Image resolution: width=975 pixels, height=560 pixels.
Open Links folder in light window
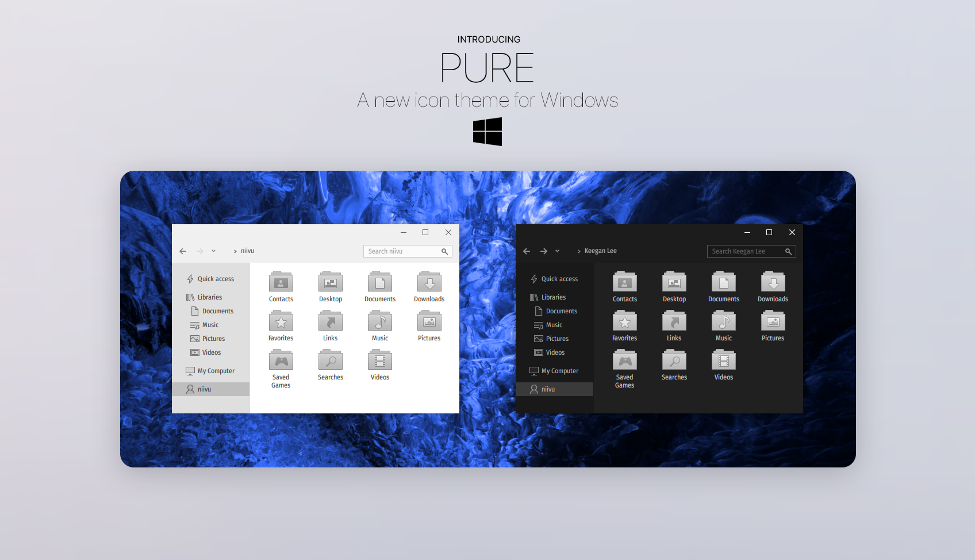pyautogui.click(x=331, y=325)
